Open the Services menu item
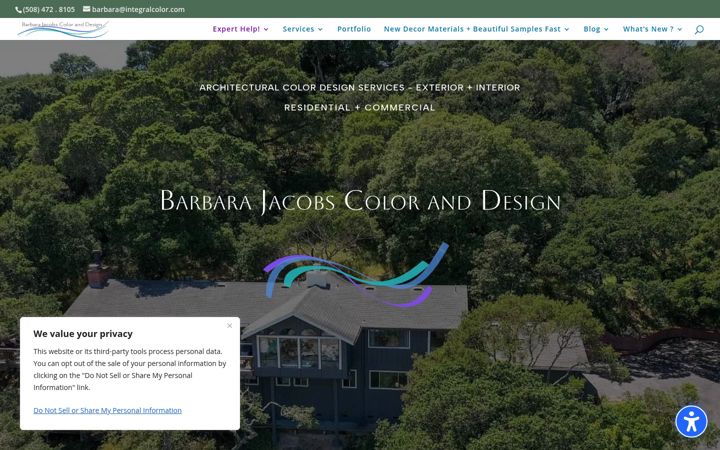Viewport: 720px width, 450px height. coord(298,29)
